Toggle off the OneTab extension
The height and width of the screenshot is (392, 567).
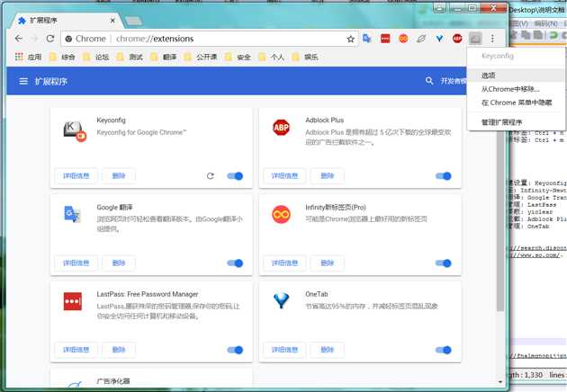[444, 350]
